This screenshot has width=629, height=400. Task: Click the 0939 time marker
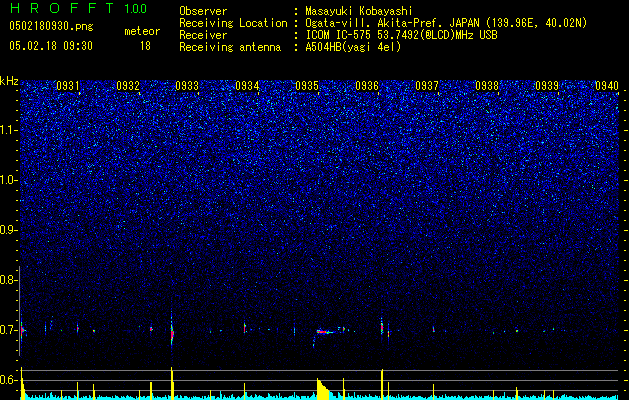tap(547, 86)
